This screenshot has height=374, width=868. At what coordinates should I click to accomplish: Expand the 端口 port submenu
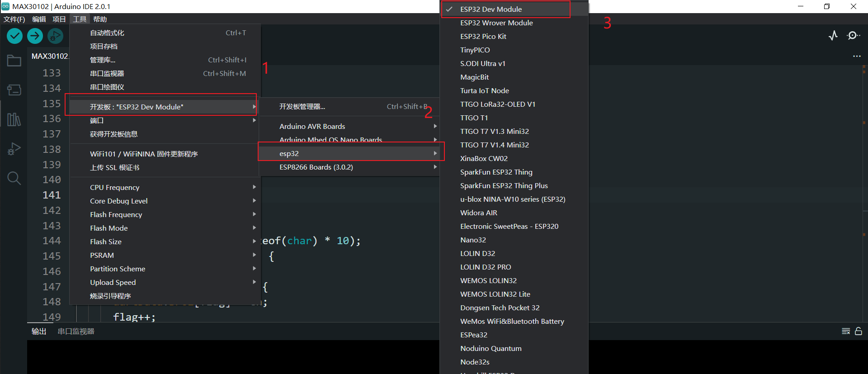point(165,120)
